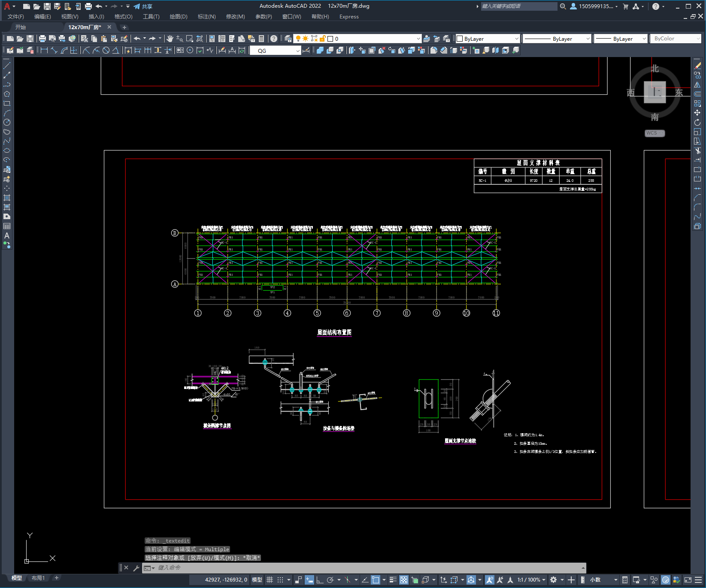This screenshot has width=706, height=588.
Task: Select the Erase tool in modify toolbar
Action: tap(697, 66)
